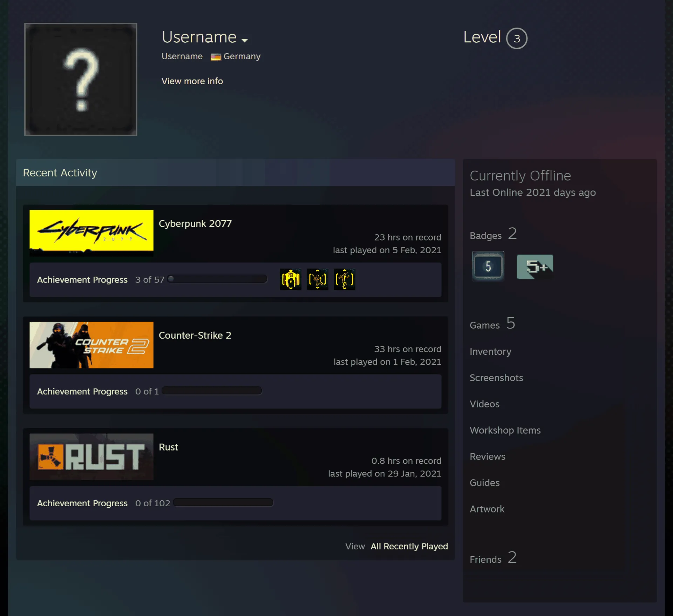673x616 pixels.
Task: Click the level 5 square badge icon
Action: 488,266
